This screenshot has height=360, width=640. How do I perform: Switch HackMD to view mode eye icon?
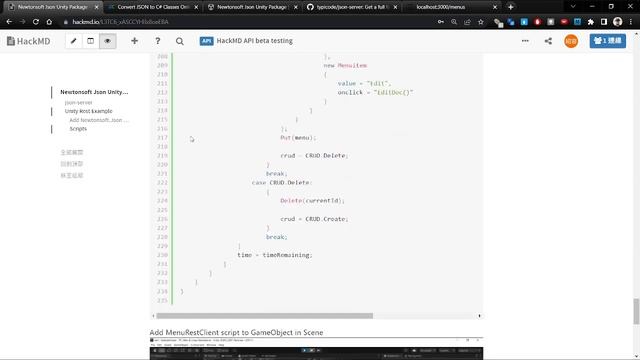[x=108, y=41]
